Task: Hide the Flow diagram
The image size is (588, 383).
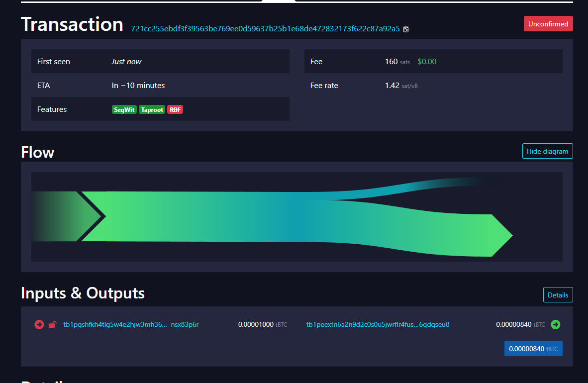Action: (x=547, y=151)
